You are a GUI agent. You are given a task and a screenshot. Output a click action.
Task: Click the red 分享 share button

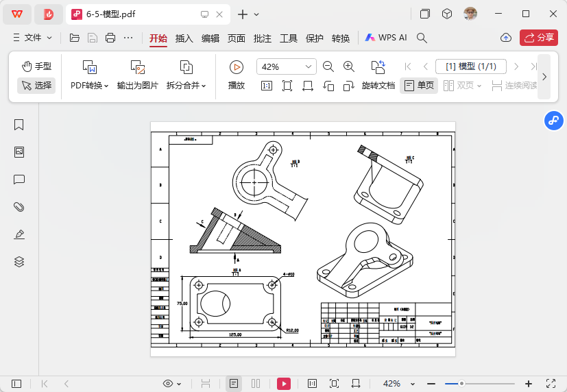pos(539,38)
